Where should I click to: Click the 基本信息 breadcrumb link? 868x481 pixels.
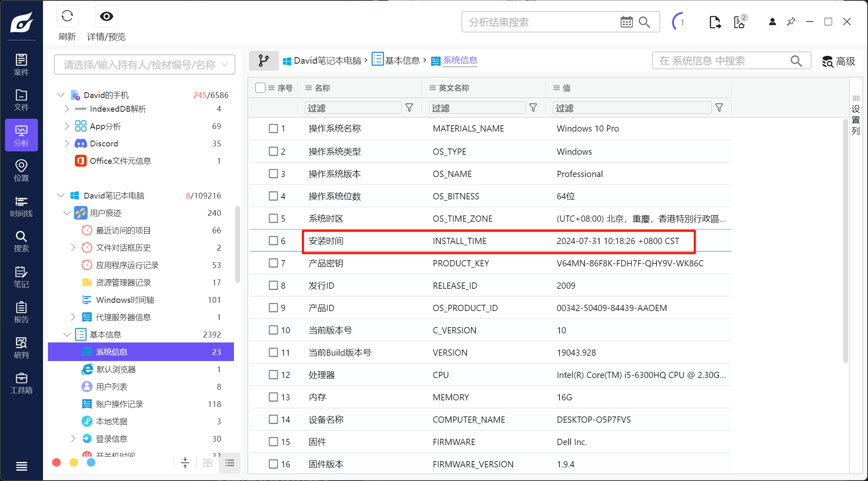click(402, 61)
